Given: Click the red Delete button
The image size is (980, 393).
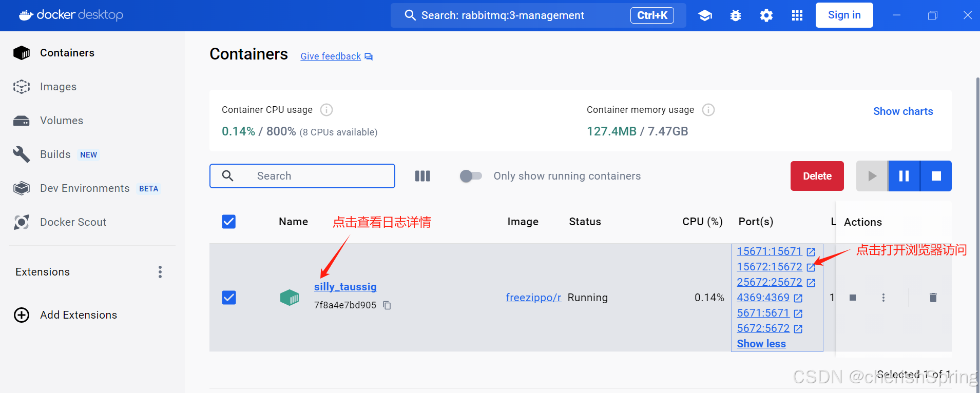Looking at the screenshot, I should pos(817,176).
